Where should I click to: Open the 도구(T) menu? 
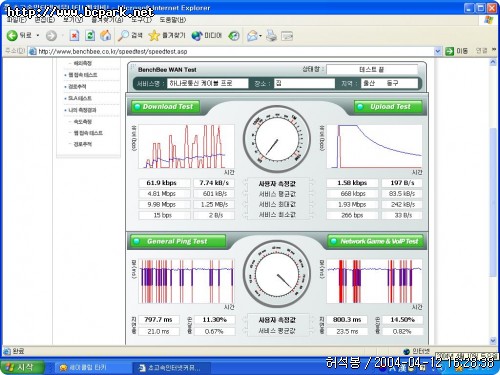141,20
